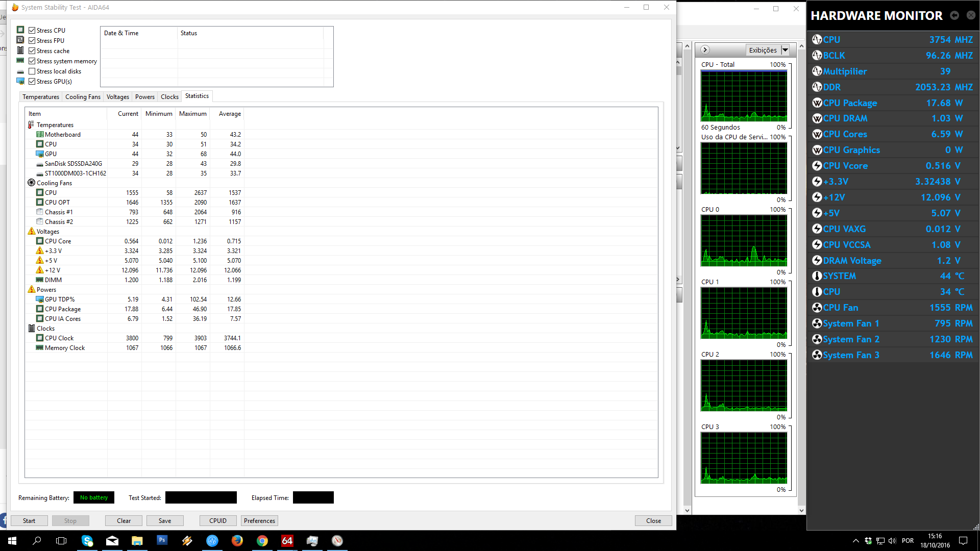Open the Preferences button
The image size is (980, 551).
coord(259,521)
